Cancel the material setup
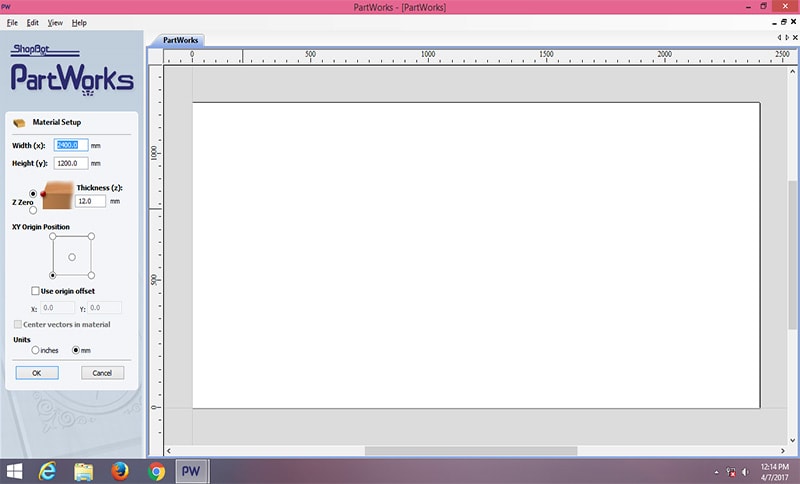Screen dimensions: 800x484 [102, 373]
